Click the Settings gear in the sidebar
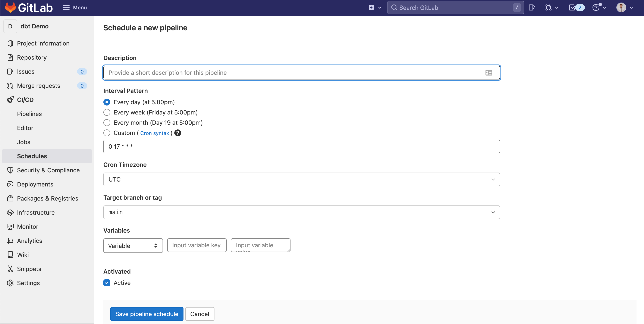Screen dimensions: 644x324 10,283
